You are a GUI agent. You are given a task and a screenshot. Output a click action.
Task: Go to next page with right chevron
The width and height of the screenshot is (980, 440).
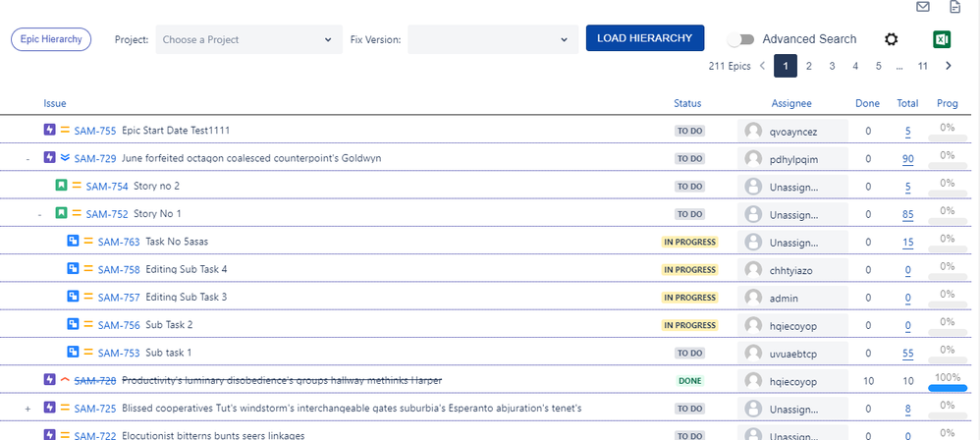click(x=948, y=66)
